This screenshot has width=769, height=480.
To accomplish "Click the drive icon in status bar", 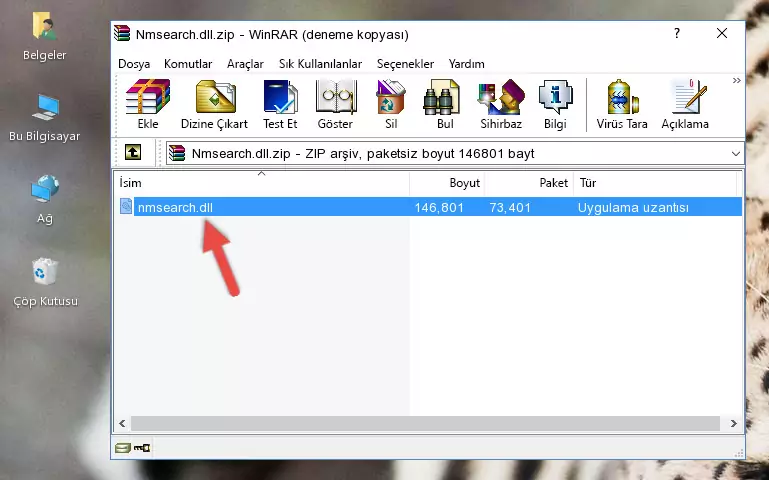I will pos(123,448).
